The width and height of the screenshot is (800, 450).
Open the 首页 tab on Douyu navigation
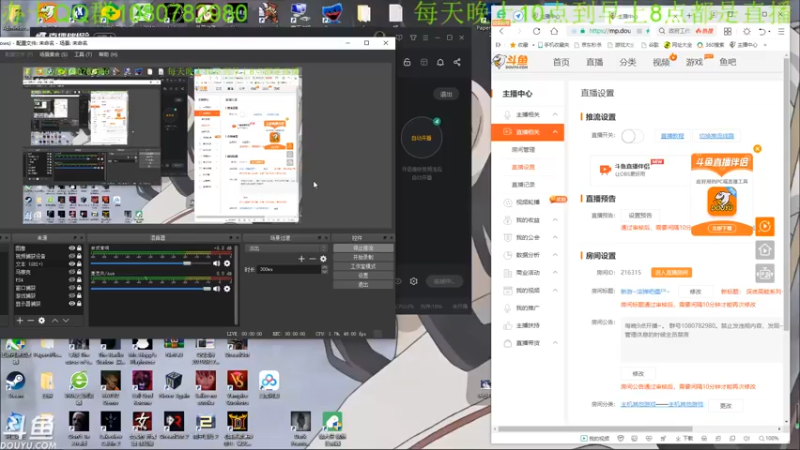coord(561,62)
